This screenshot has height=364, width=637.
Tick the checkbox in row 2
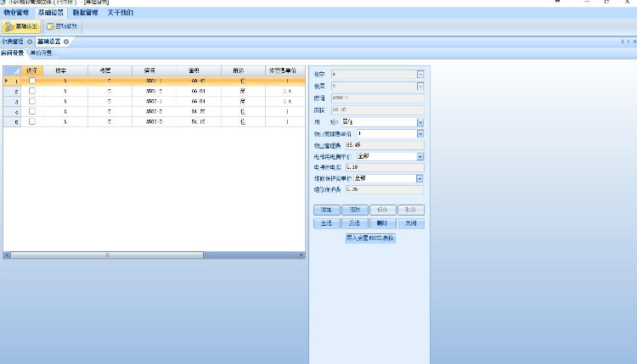pos(32,91)
